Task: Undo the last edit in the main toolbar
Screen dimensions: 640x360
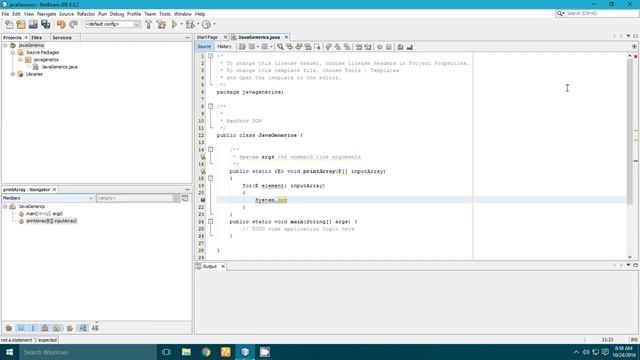Action: [x=61, y=24]
